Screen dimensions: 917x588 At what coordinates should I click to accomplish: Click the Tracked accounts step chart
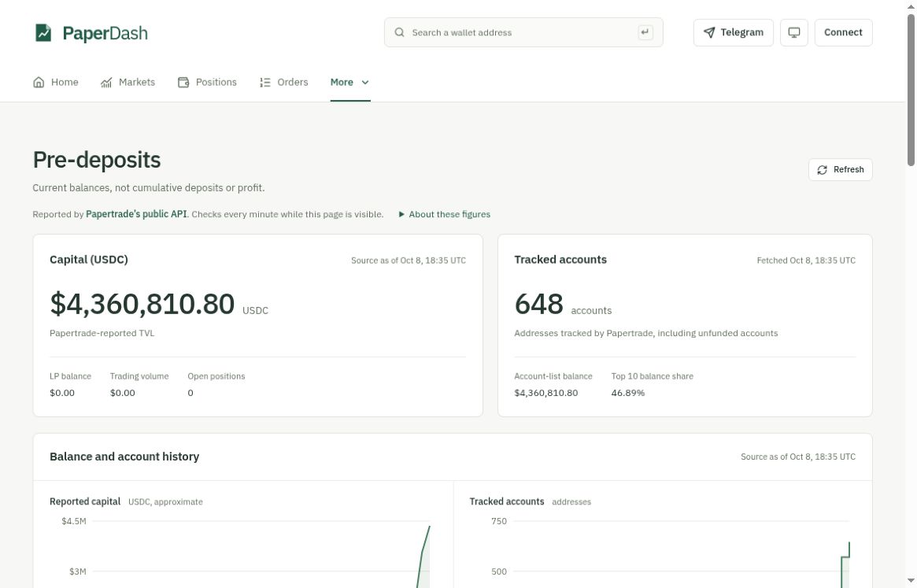[681, 554]
